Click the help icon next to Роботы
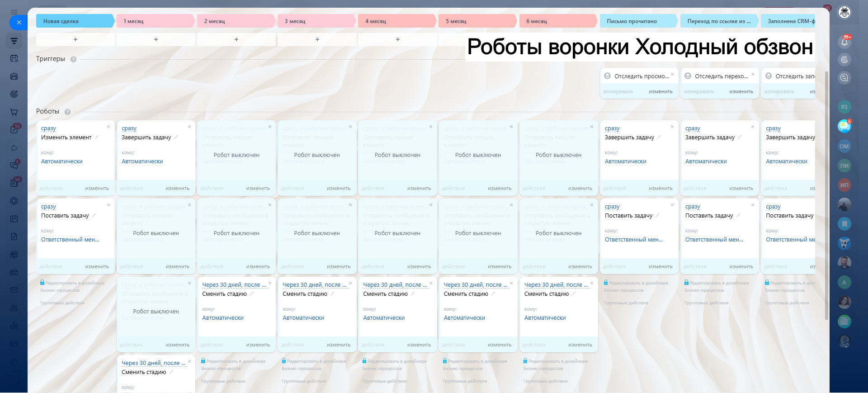The height and width of the screenshot is (393, 868). coord(67,112)
